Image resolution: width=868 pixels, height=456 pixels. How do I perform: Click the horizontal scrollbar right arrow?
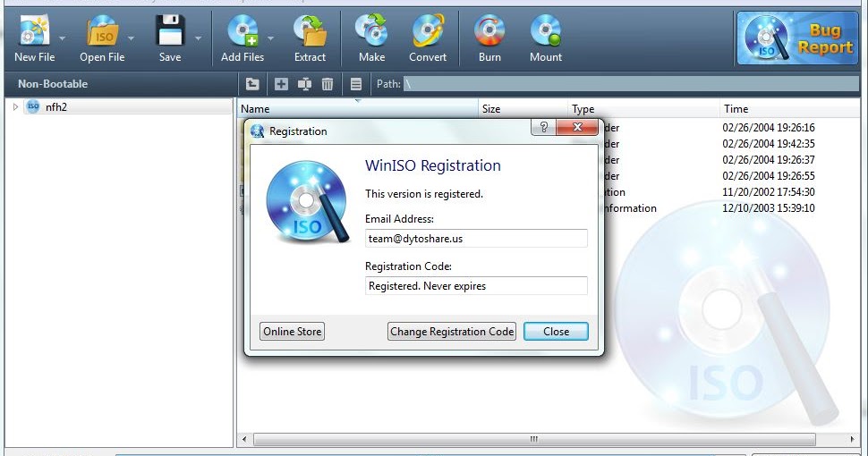pyautogui.click(x=853, y=439)
